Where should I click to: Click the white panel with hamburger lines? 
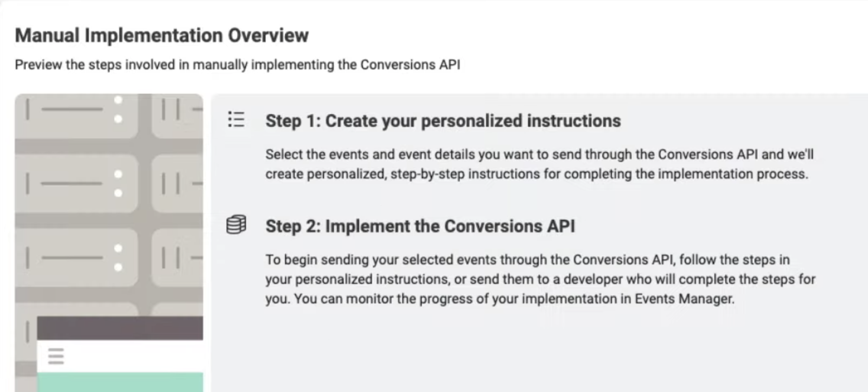click(x=120, y=356)
